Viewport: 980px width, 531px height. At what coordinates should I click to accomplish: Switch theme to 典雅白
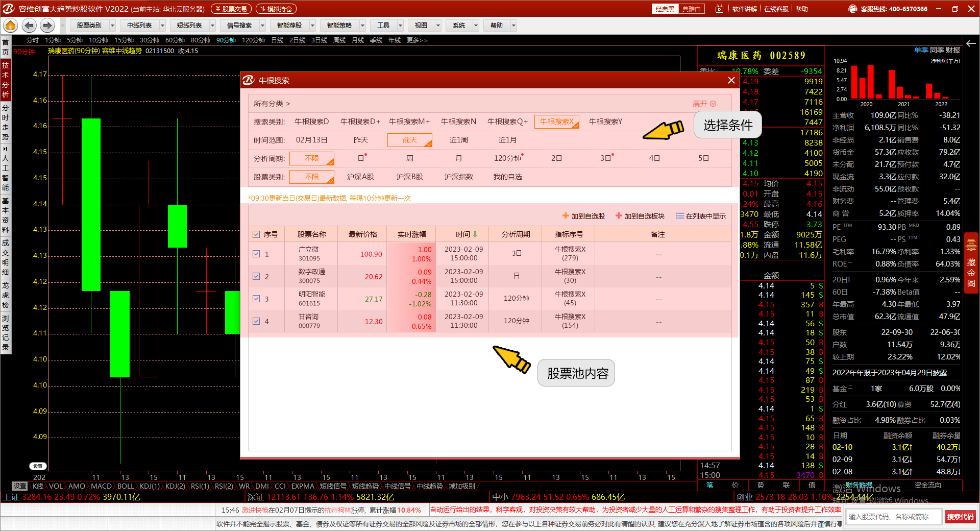pos(692,9)
